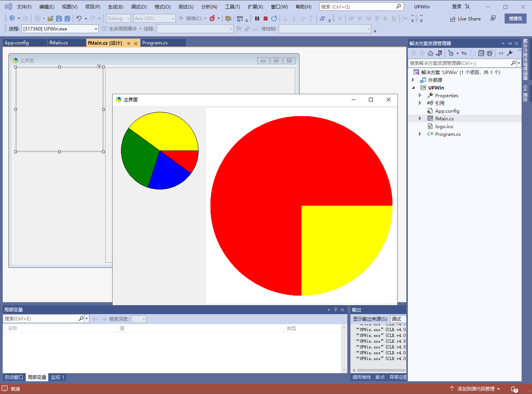Open the process dropdown showing UFWin.exe
The height and width of the screenshot is (394, 532).
[60, 29]
